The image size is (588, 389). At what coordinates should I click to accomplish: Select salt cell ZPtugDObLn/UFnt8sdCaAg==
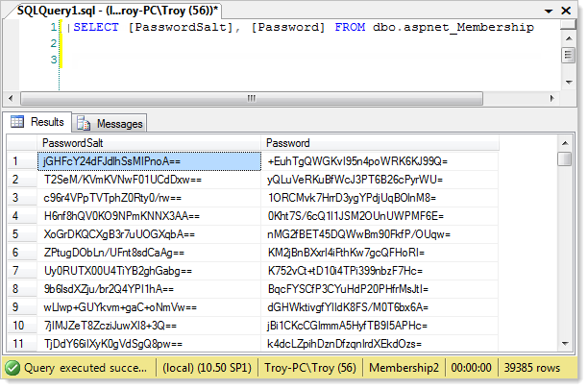click(x=149, y=253)
